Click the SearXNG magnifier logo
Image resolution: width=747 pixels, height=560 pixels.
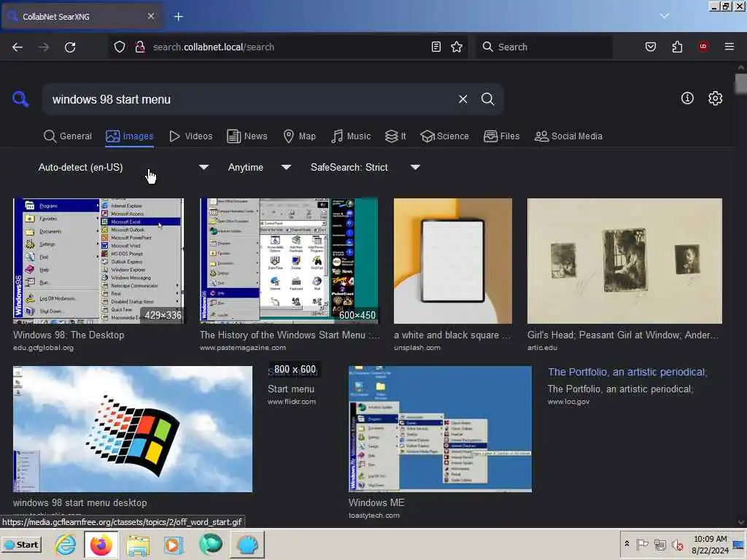[20, 99]
